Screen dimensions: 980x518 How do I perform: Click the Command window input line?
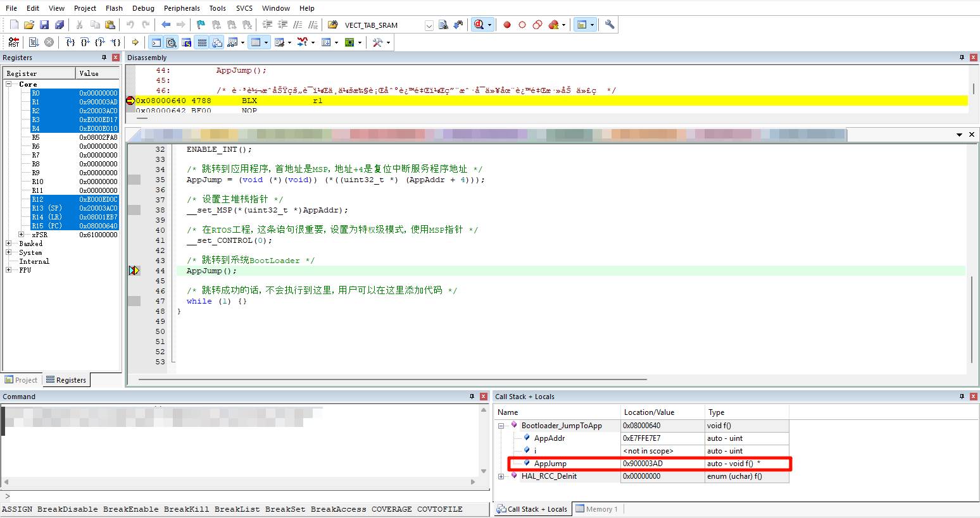(241, 496)
